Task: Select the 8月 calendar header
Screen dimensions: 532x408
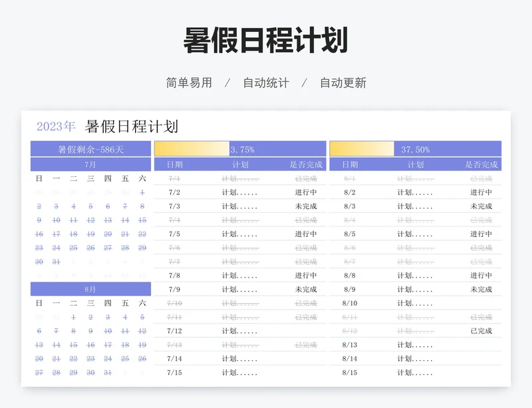Action: (90, 289)
